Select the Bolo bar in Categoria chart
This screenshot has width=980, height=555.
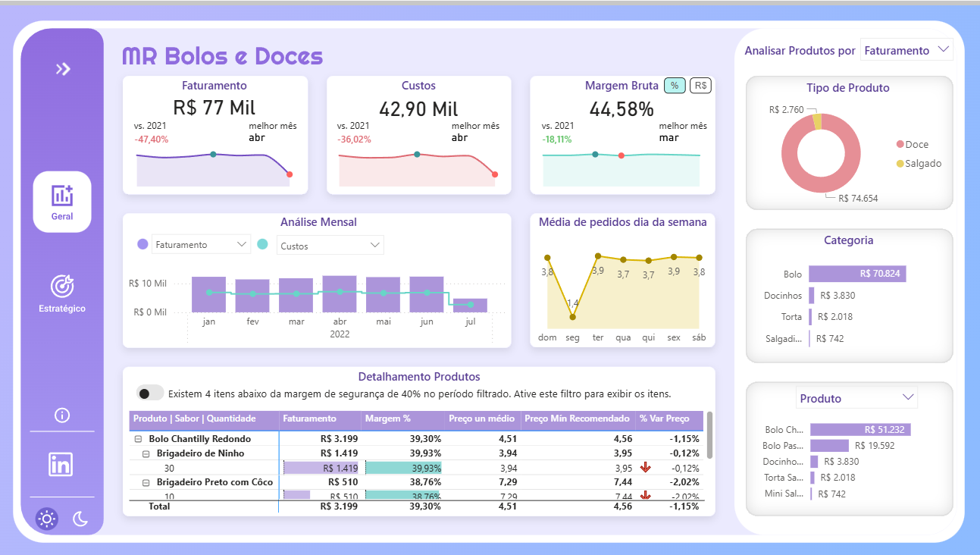856,274
